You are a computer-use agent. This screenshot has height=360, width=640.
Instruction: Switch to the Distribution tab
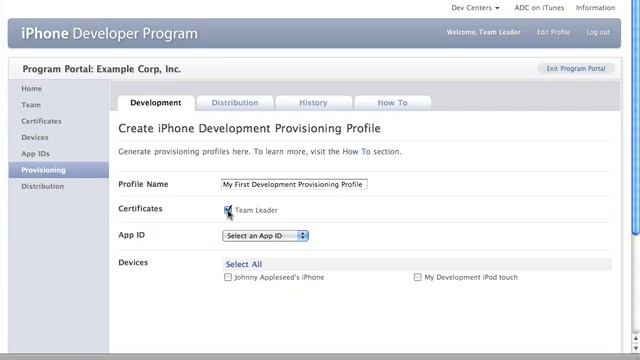235,103
